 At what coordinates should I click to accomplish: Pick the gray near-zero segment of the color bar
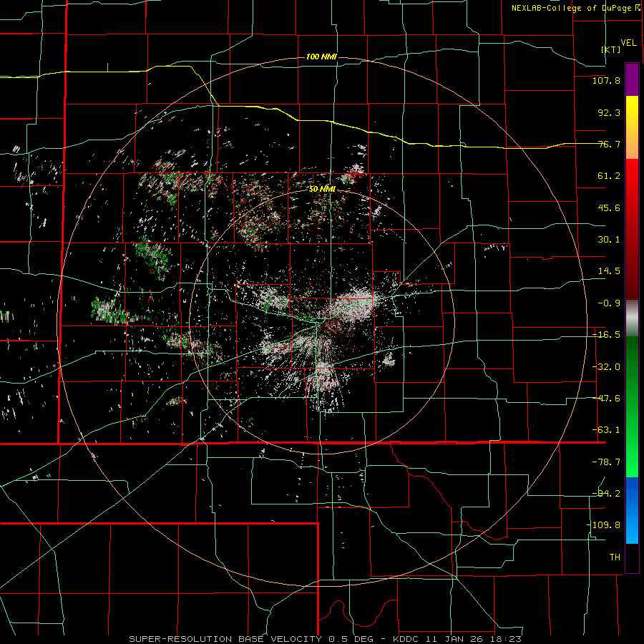click(632, 318)
